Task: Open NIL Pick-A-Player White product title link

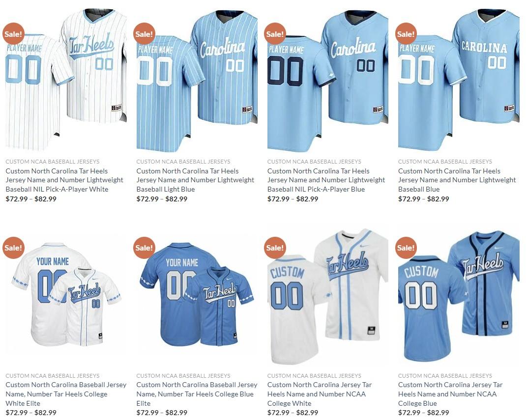Action: (x=64, y=180)
